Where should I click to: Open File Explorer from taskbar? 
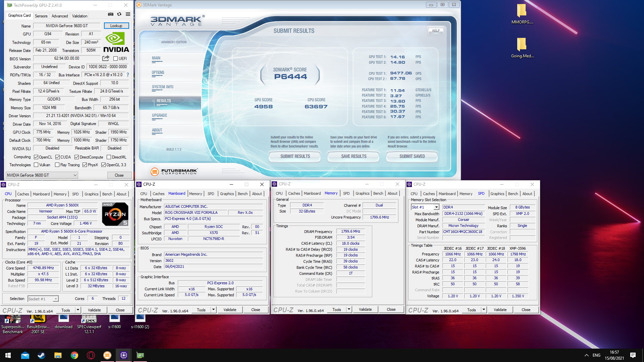[x=58, y=355]
